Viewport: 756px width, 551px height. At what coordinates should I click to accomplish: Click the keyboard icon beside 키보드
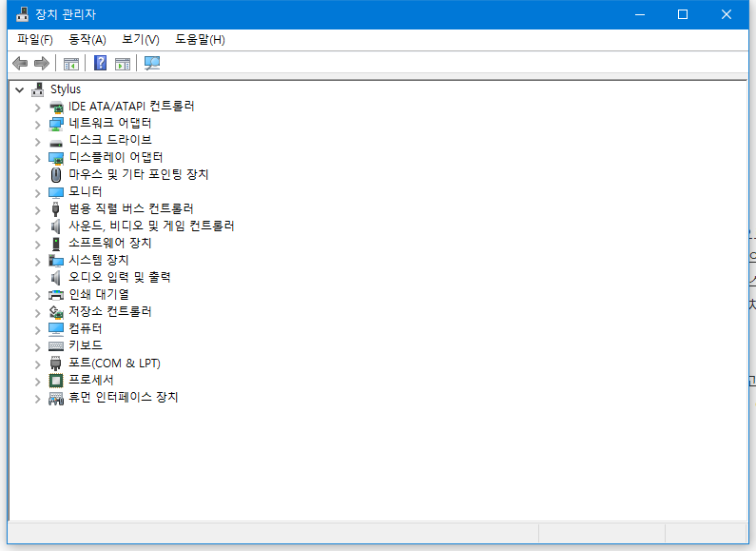point(56,346)
